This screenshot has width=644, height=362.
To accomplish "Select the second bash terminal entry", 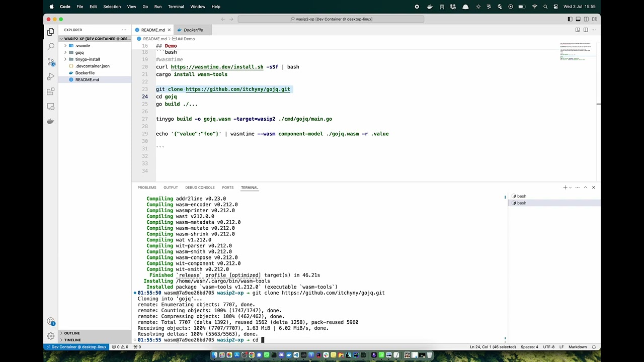I will click(553, 203).
